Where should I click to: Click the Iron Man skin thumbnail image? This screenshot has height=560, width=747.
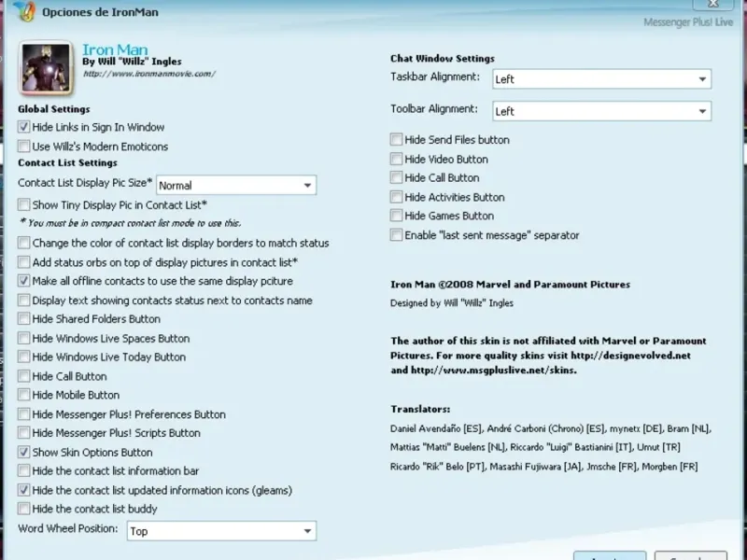coord(46,68)
